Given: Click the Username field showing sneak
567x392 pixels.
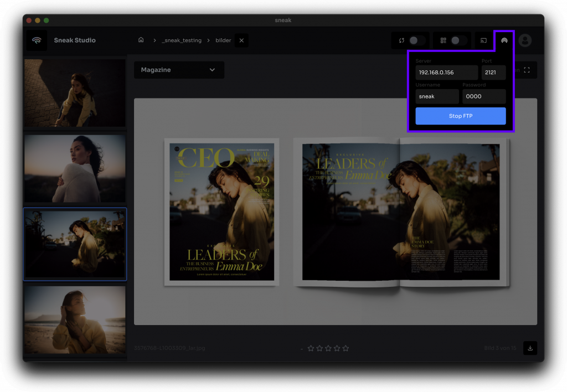Looking at the screenshot, I should [x=437, y=96].
